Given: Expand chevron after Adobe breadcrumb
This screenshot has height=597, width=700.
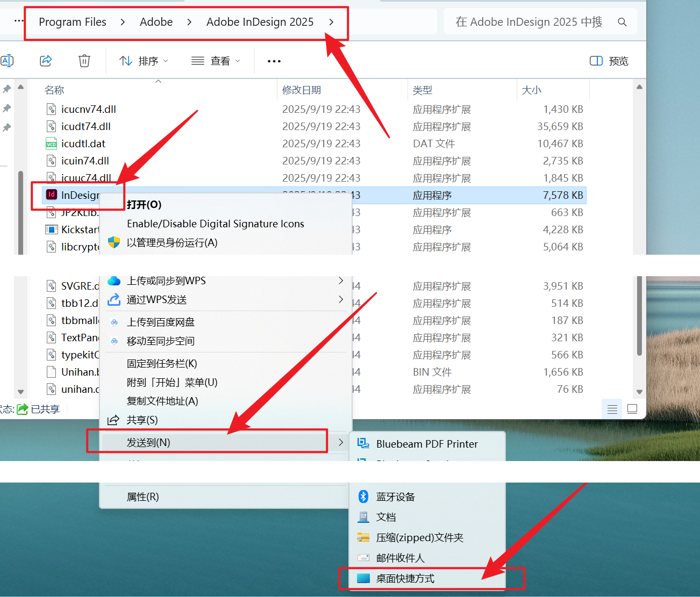Looking at the screenshot, I should coord(190,22).
